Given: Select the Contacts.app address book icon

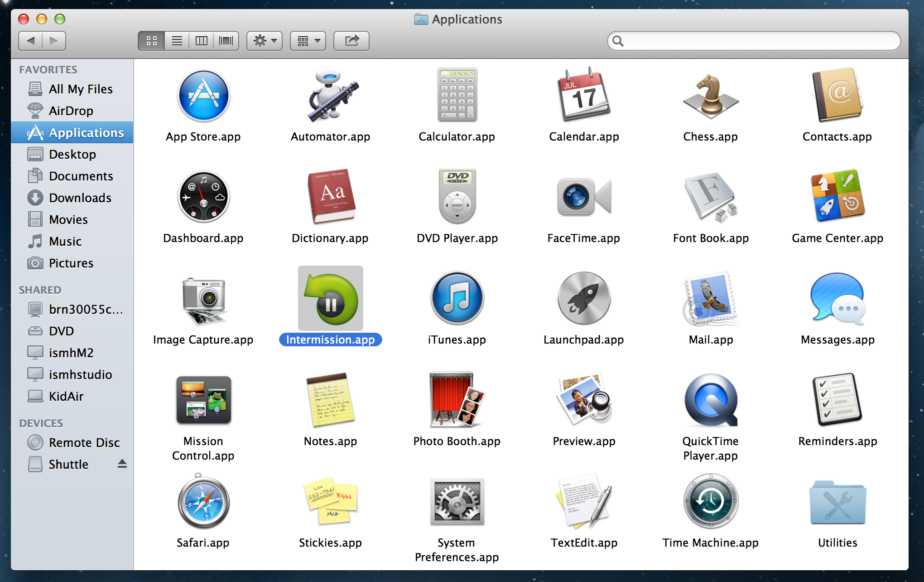Looking at the screenshot, I should click(837, 95).
